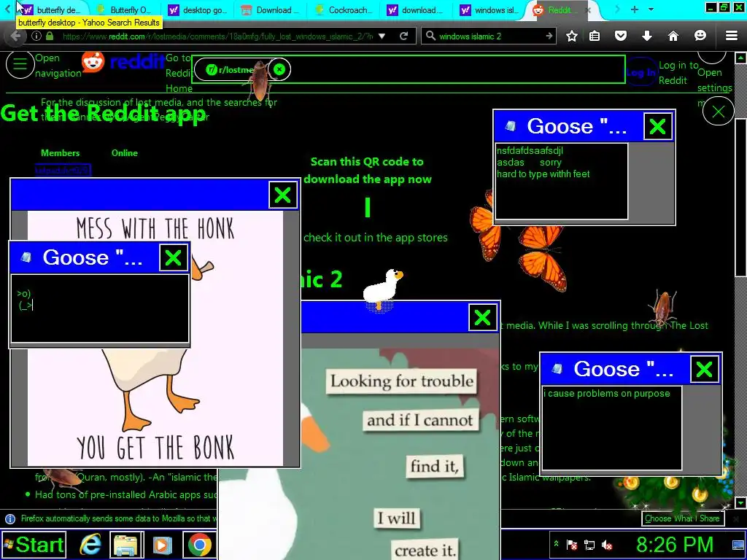Switch to the 'windows isl...' tab
Viewport: 747px width, 560px height.
click(489, 10)
